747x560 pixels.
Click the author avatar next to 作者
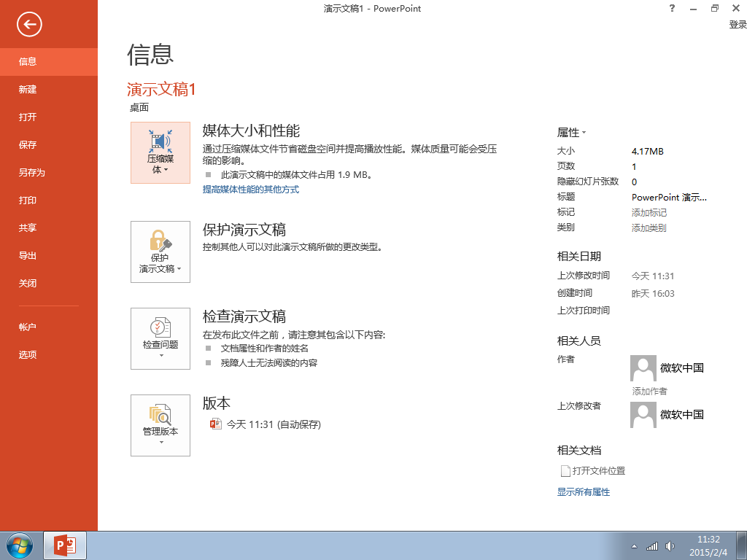[643, 368]
